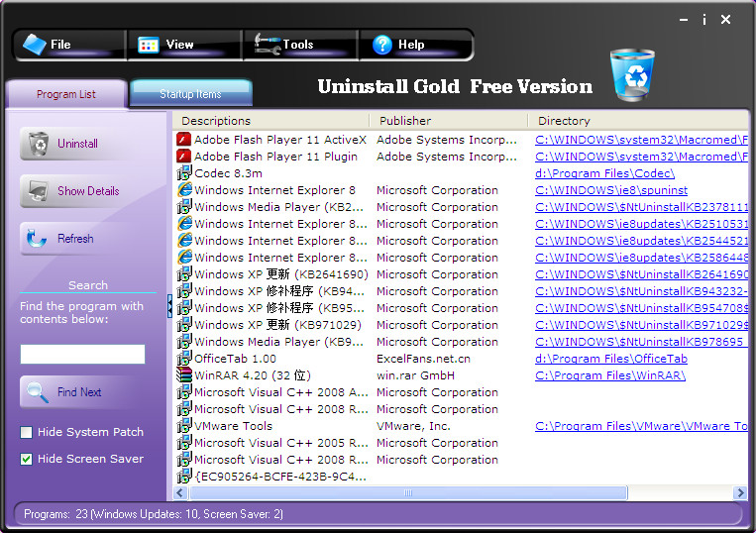Click the Windows XP 更新 (KB2641690) icon
This screenshot has height=533, width=756.
183,273
